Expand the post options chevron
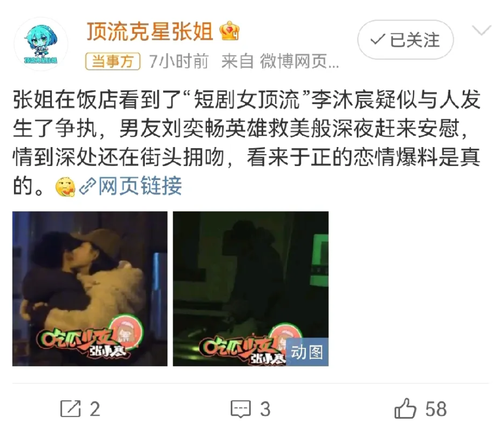This screenshot has width=504, height=432. (x=482, y=30)
